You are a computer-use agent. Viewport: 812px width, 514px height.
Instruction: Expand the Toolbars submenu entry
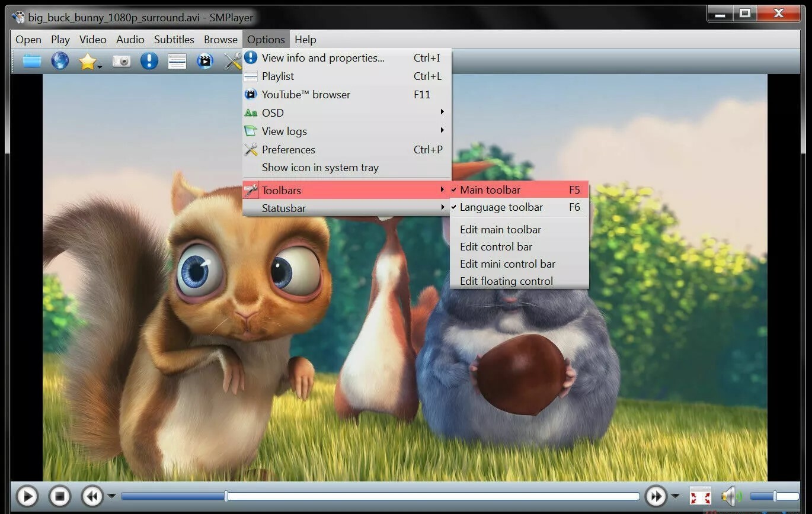pos(347,190)
